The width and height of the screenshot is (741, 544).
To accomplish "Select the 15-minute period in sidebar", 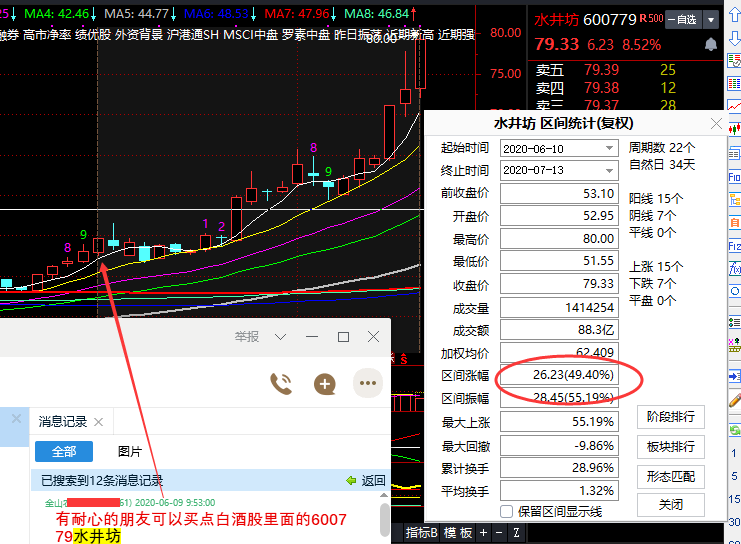I will 734,499.
